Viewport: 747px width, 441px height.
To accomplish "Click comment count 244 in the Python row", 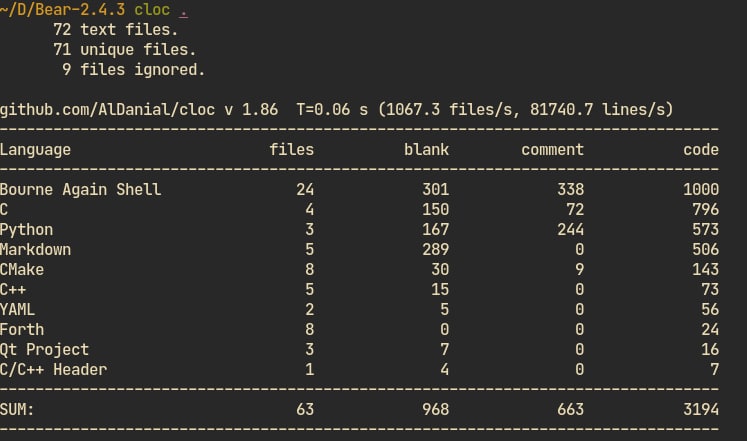I will pyautogui.click(x=570, y=230).
